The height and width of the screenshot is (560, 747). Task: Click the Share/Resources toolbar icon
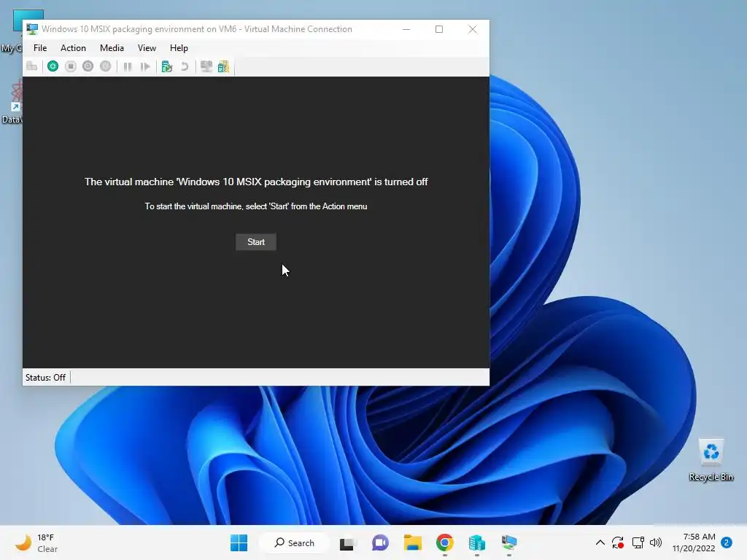[223, 66]
